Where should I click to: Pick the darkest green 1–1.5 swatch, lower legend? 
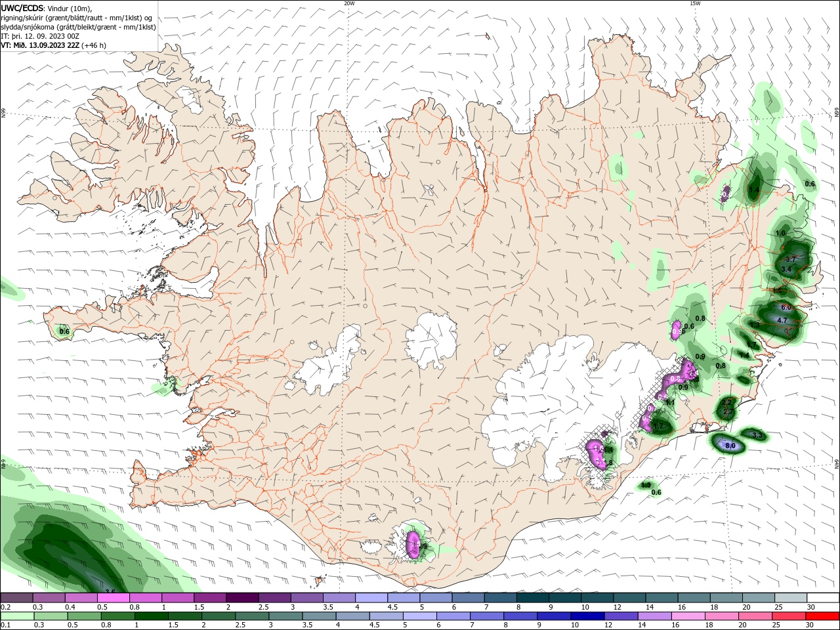(151, 616)
